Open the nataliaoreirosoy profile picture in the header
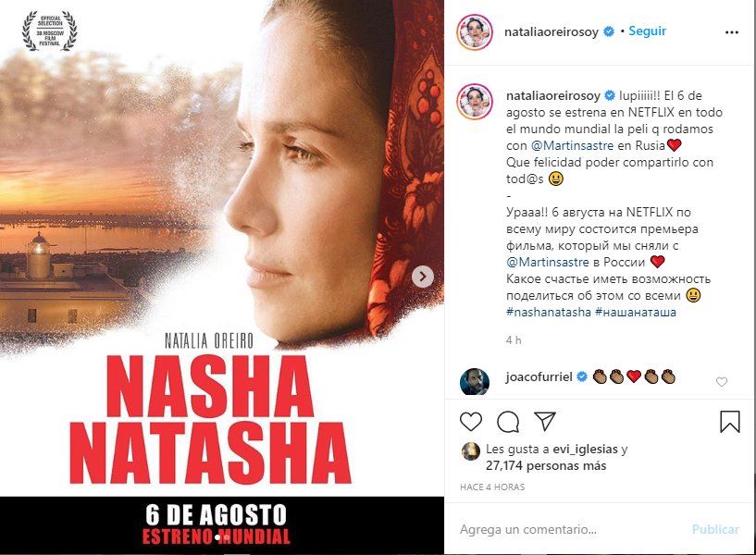 point(475,31)
